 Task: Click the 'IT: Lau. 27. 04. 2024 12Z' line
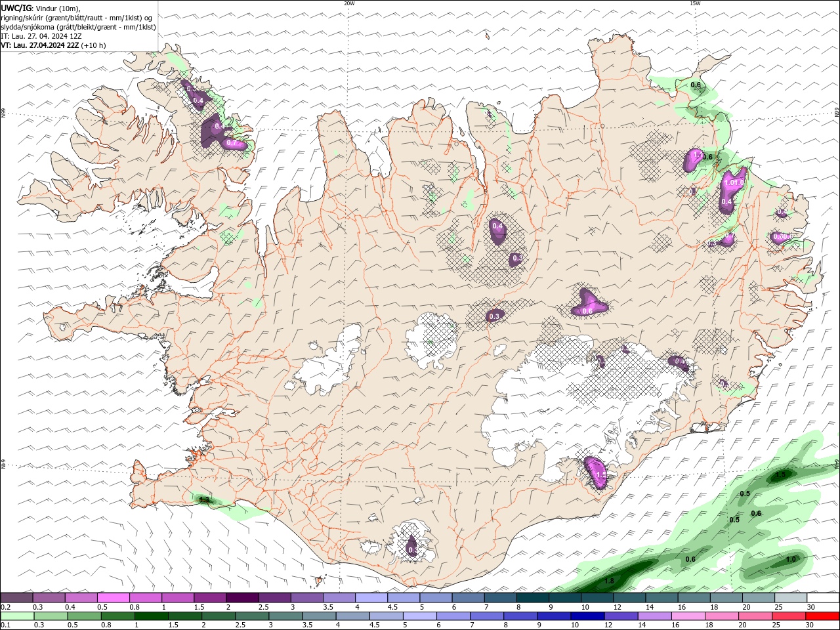(41, 36)
